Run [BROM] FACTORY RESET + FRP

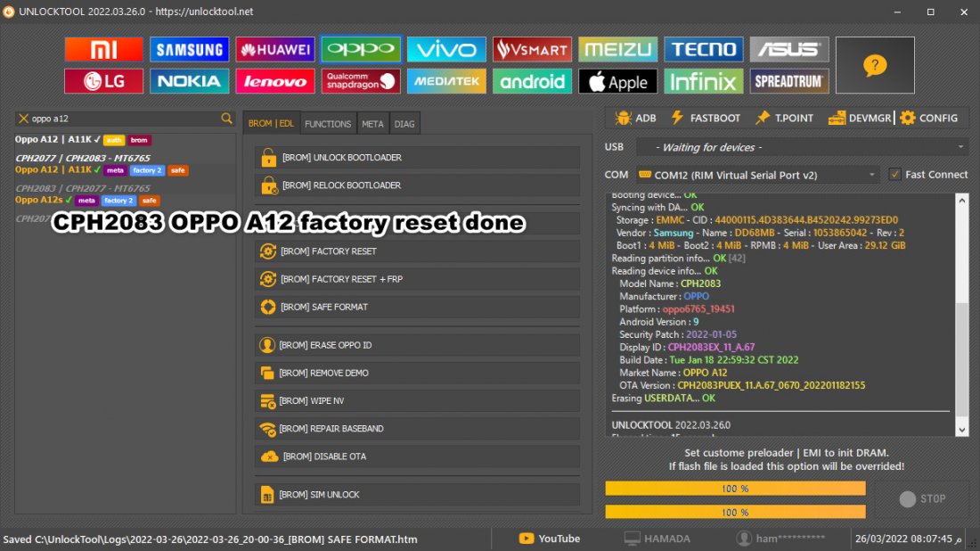tap(417, 279)
